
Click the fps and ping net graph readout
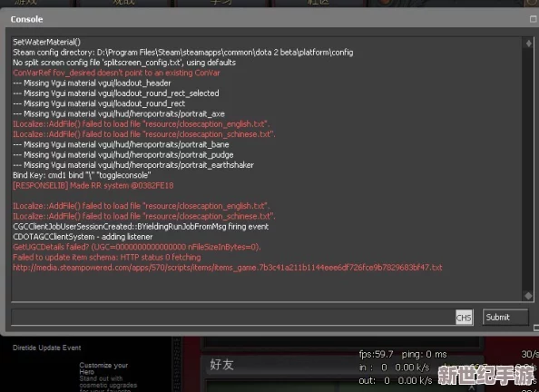(403, 354)
